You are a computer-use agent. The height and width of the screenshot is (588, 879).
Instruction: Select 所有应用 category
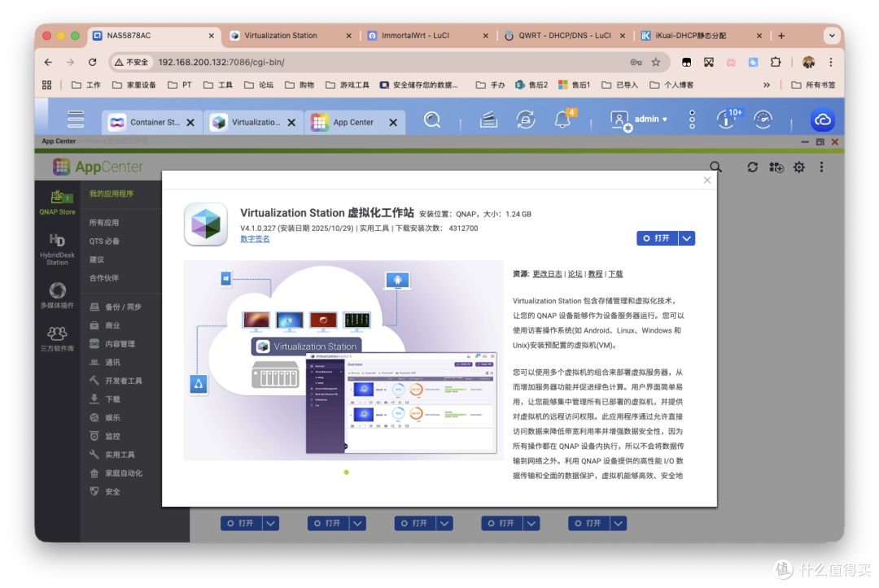click(104, 222)
